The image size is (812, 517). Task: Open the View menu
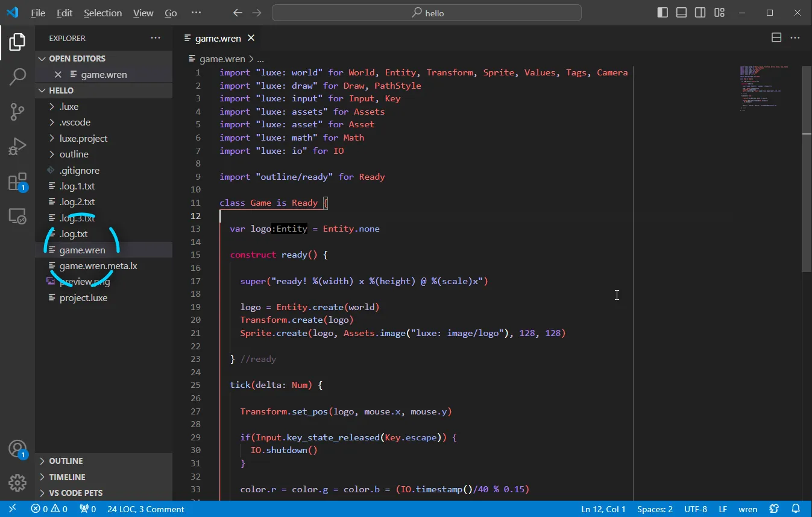(x=143, y=13)
